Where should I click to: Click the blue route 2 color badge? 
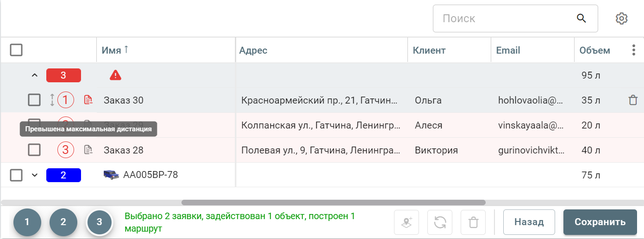coord(63,175)
